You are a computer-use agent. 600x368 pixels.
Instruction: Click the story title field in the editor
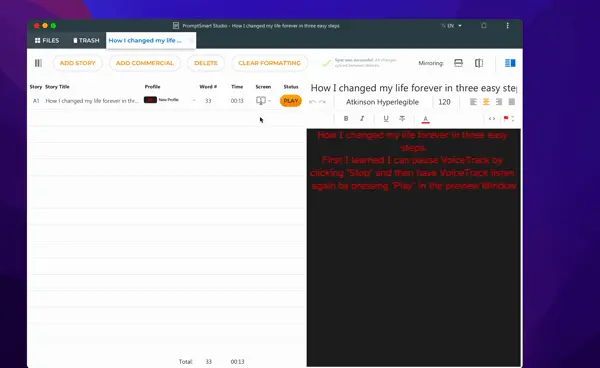413,88
